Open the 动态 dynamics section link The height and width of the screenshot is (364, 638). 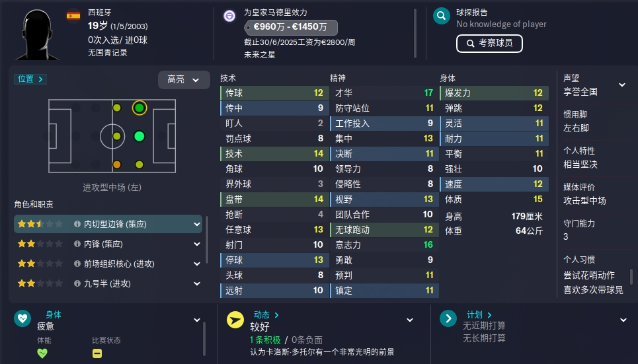266,315
